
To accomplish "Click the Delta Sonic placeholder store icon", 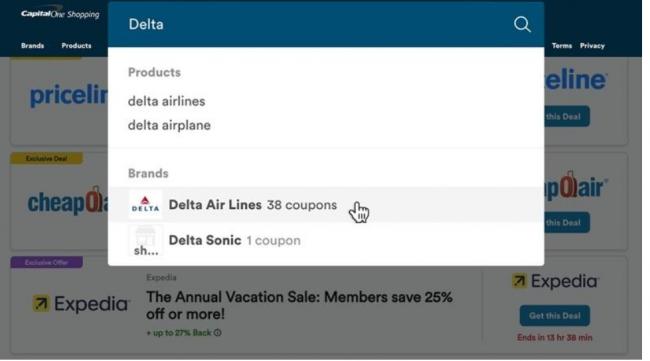I will [145, 240].
